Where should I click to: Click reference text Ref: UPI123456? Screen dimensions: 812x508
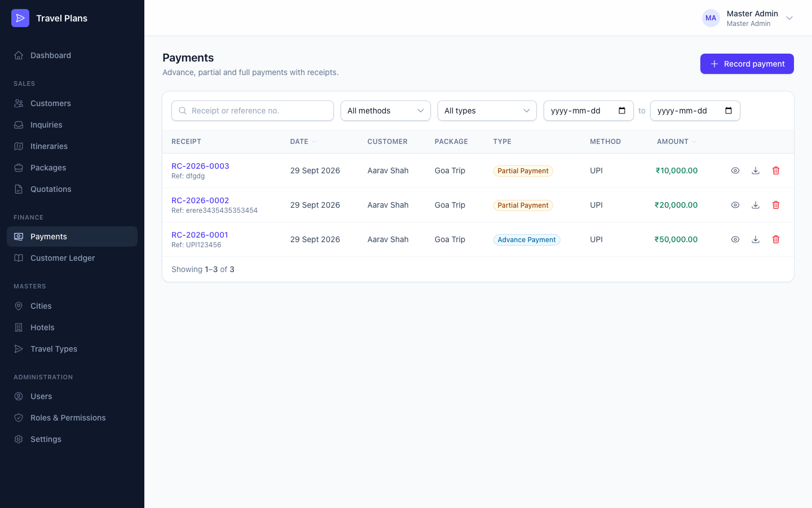196,245
